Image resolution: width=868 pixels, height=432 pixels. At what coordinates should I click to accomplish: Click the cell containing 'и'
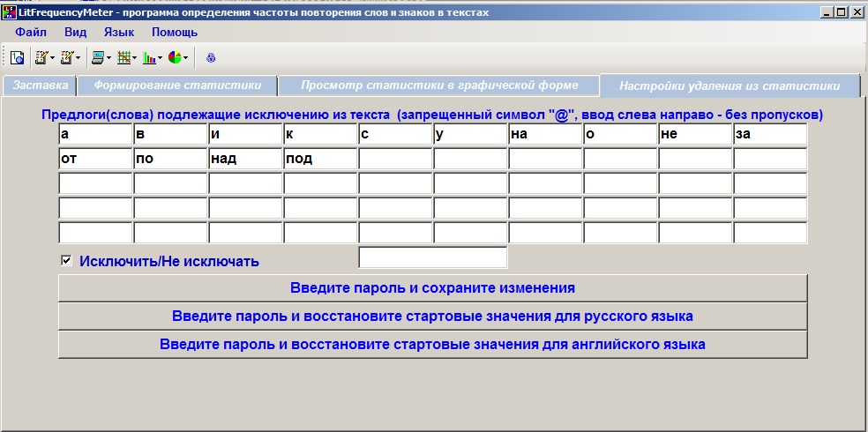tap(245, 134)
